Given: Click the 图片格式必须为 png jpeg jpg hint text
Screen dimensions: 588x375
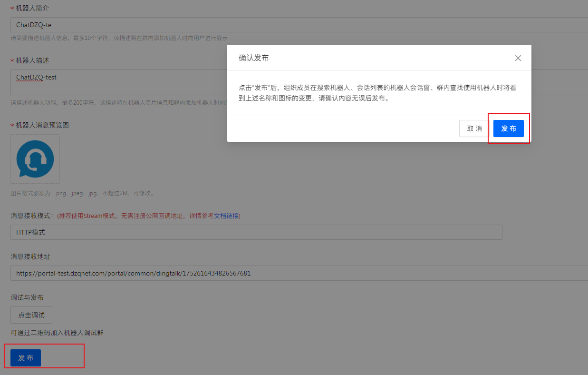Looking at the screenshot, I should (82, 193).
